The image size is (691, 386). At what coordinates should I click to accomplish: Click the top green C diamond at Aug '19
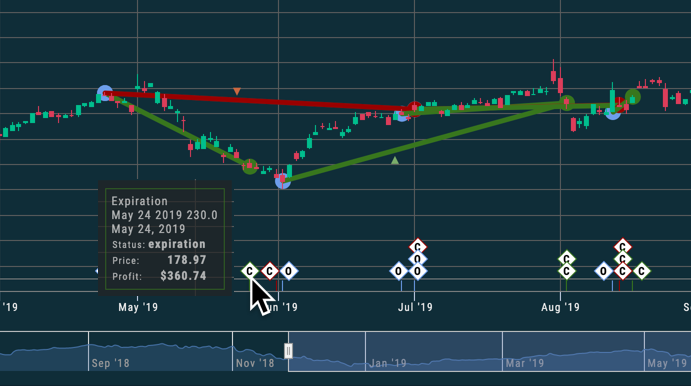(567, 259)
